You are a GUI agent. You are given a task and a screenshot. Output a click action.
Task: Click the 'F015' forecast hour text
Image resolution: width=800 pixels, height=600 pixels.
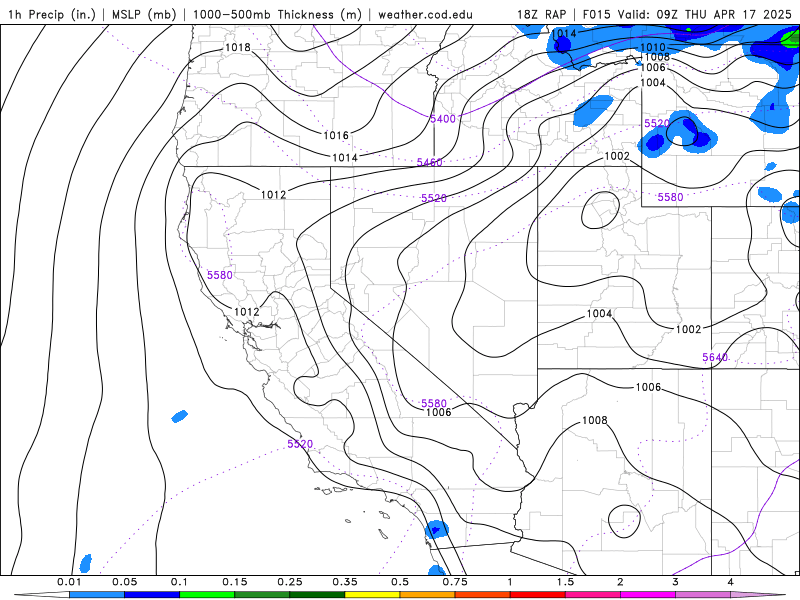[x=596, y=14]
